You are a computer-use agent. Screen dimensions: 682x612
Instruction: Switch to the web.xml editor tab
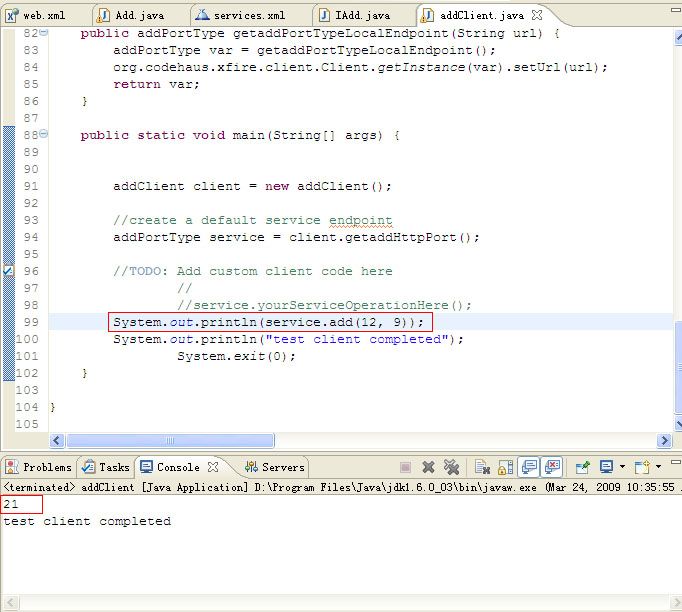(37, 16)
